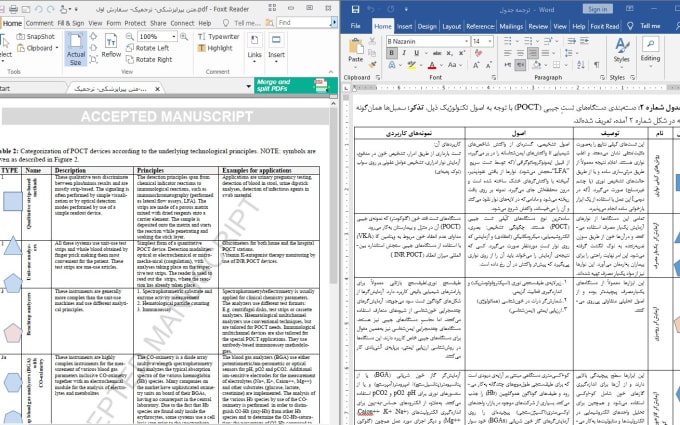
Task: Increase paragraph indent in Word
Action: click(585, 41)
